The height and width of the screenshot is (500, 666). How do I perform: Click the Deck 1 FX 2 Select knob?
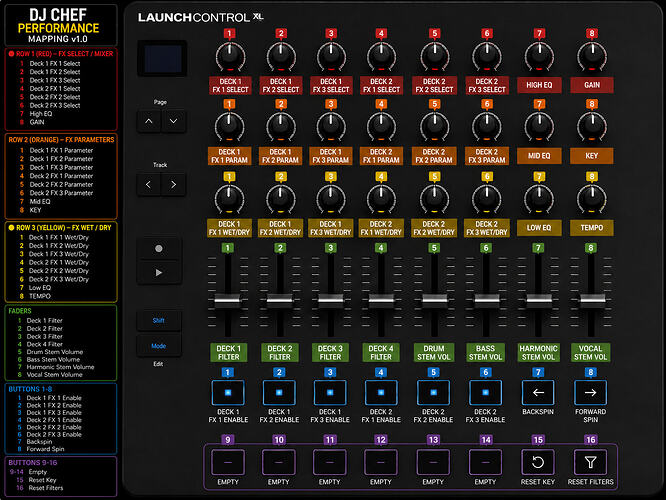click(281, 57)
